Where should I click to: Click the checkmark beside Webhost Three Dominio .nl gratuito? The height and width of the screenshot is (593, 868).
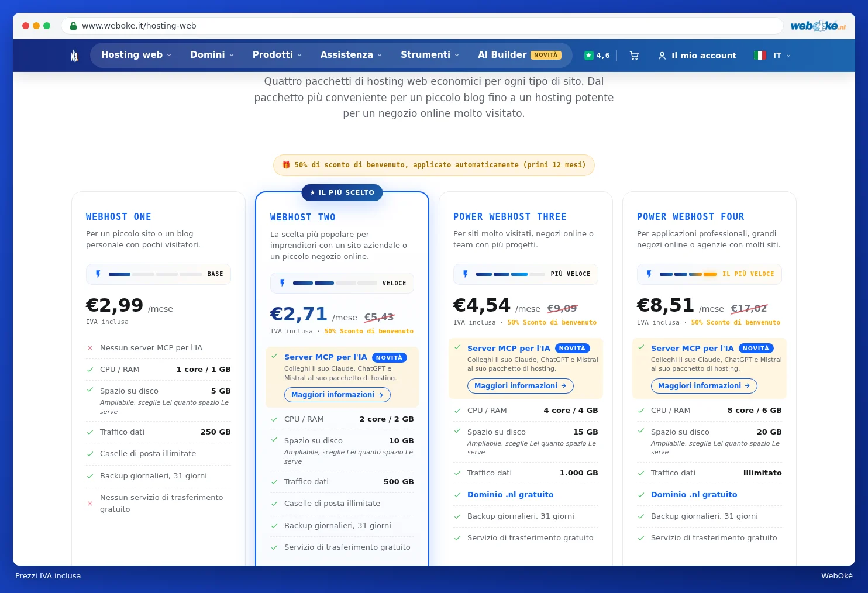click(x=457, y=495)
